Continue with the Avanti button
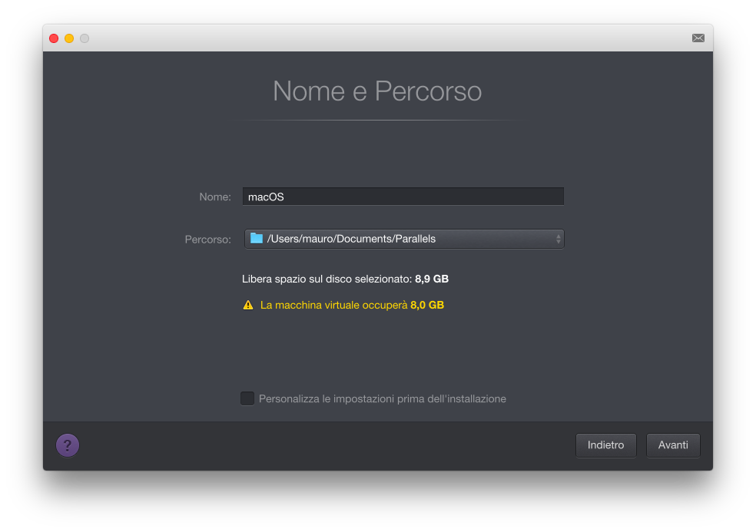756x532 pixels. [673, 445]
